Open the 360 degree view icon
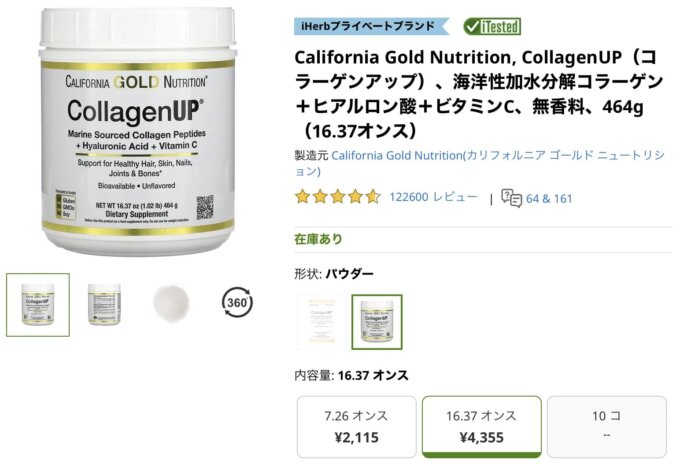Screen dimensions: 680x464 pyautogui.click(x=237, y=302)
